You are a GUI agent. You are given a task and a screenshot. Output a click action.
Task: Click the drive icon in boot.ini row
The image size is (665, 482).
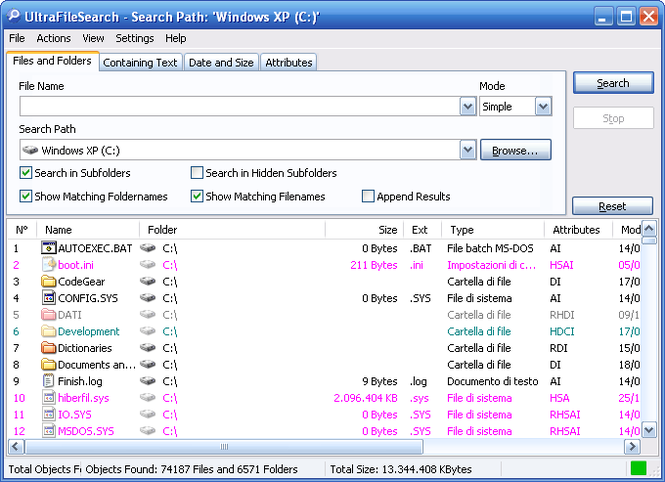pyautogui.click(x=148, y=265)
